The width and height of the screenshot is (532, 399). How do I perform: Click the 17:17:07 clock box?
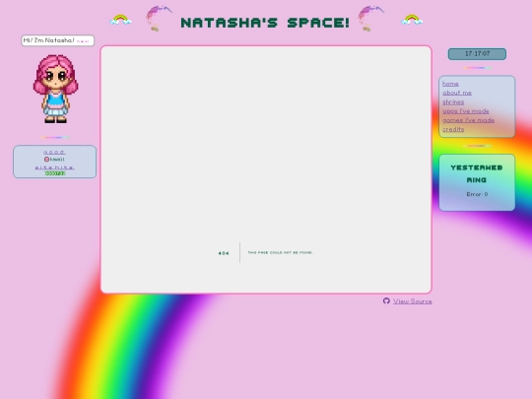(x=477, y=54)
